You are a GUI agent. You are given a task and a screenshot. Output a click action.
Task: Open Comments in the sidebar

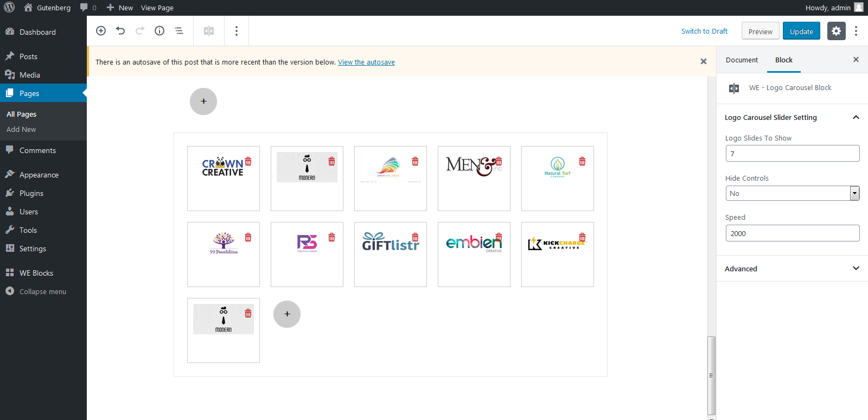[x=43, y=150]
